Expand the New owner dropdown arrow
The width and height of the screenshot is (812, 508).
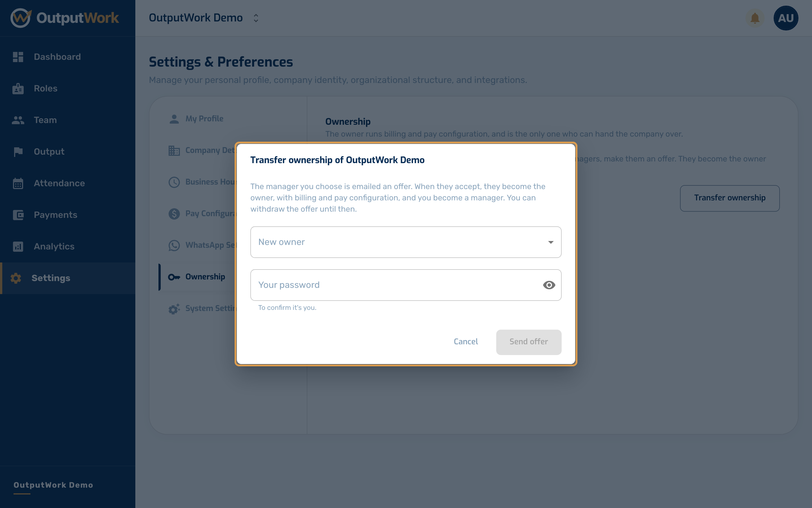pyautogui.click(x=551, y=242)
